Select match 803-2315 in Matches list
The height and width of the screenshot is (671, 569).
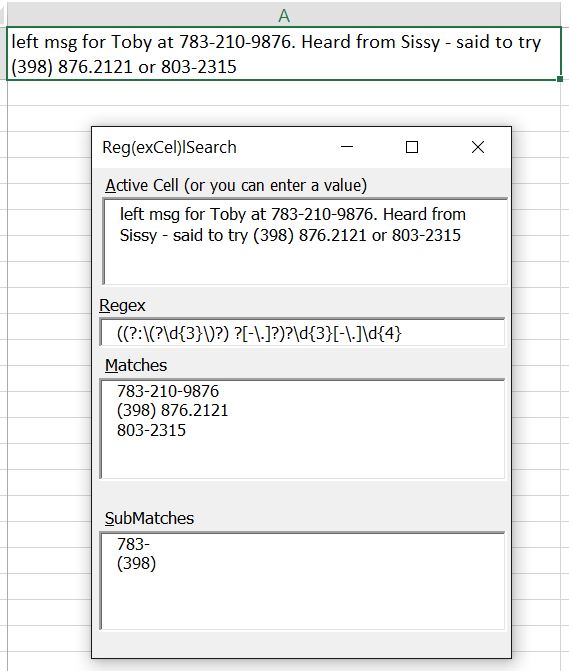[151, 430]
